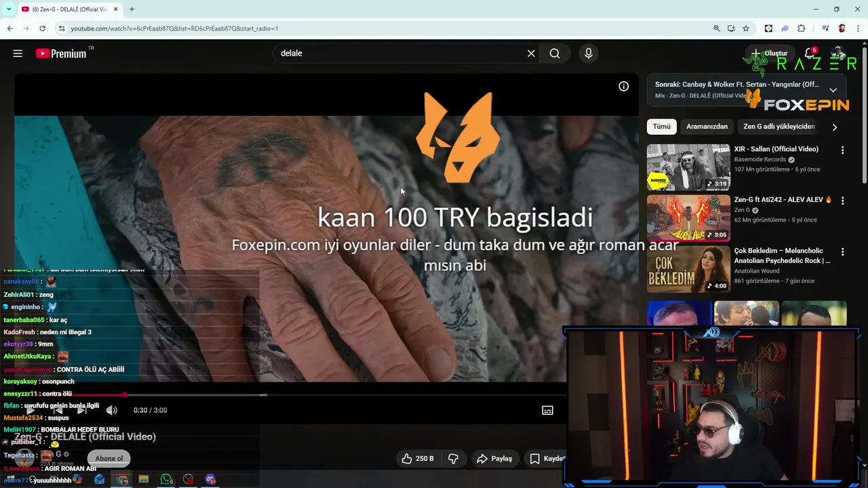This screenshot has width=868, height=488.
Task: Share the video via Paylaş
Action: pyautogui.click(x=494, y=459)
